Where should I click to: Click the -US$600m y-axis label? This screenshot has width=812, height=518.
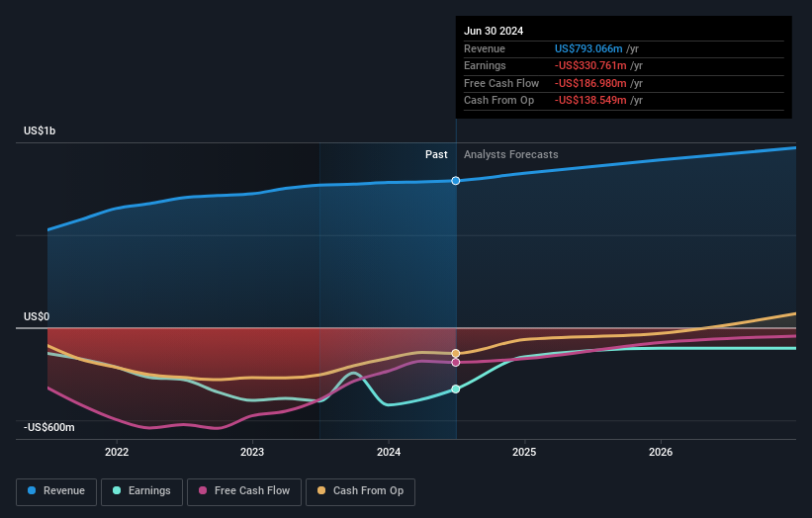(49, 427)
